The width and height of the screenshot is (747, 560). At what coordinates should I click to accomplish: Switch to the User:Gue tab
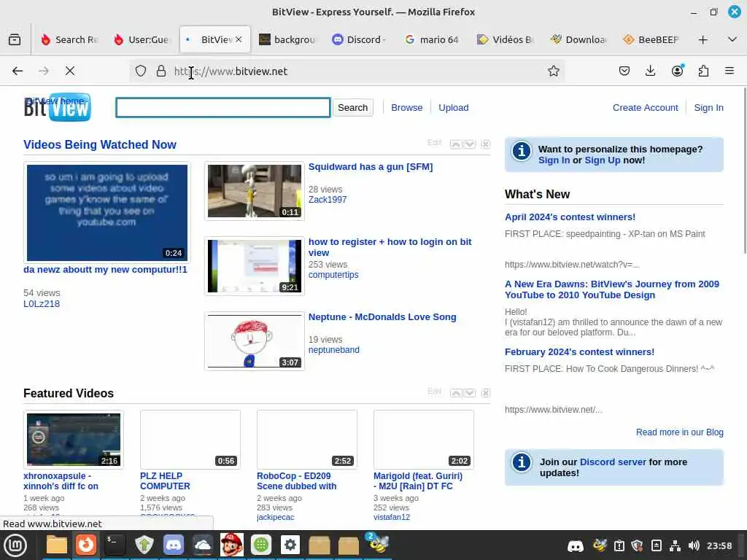coord(142,39)
